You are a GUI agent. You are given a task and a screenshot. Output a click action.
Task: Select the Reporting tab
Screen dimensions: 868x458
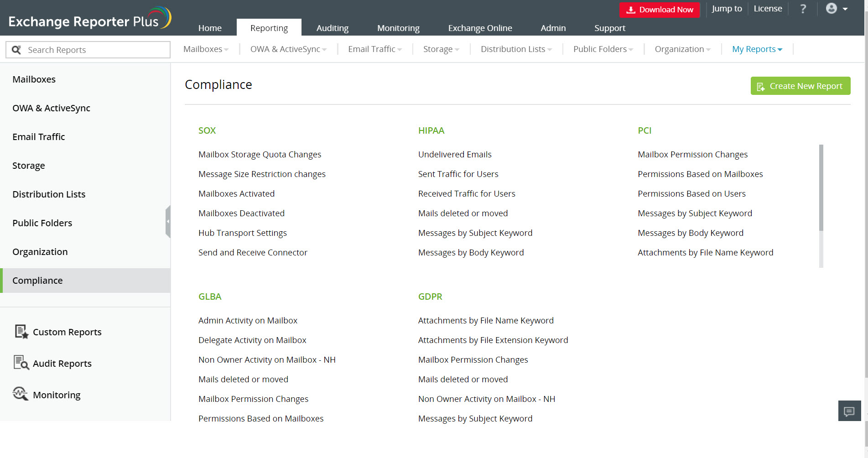point(269,28)
